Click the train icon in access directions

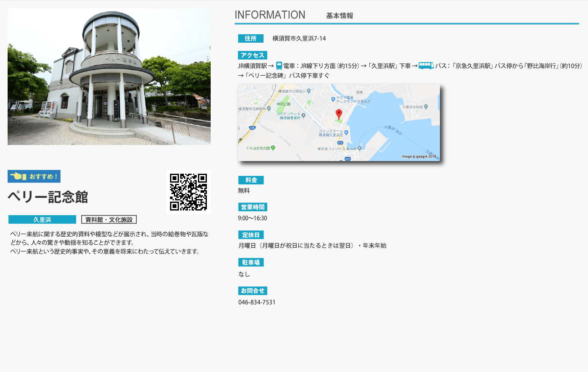[x=279, y=66]
